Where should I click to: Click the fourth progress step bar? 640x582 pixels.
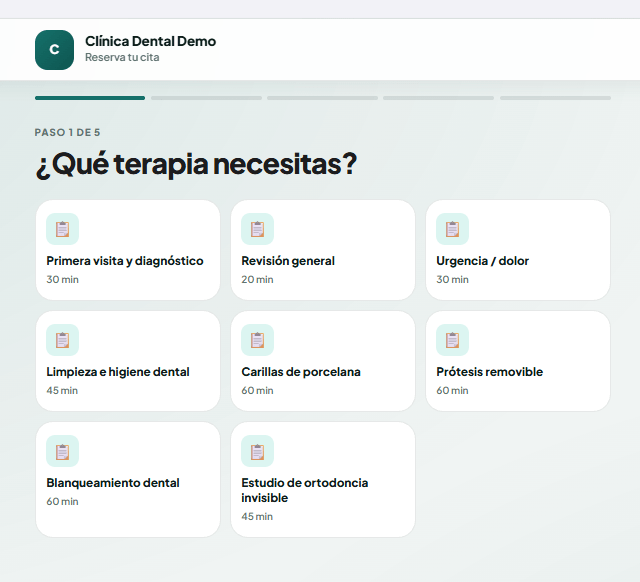tap(439, 98)
